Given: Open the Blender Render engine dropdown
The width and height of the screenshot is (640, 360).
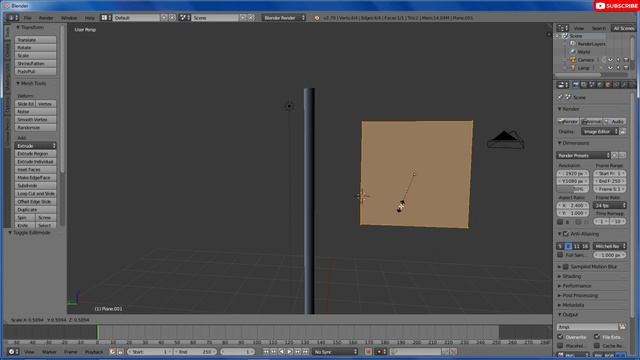Looking at the screenshot, I should click(x=284, y=18).
